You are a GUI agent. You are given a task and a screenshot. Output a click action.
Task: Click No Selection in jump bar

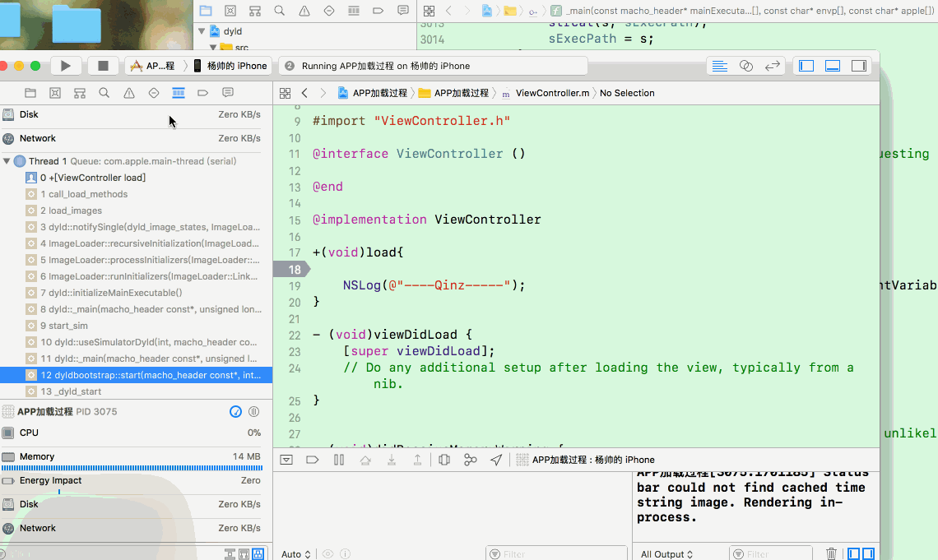click(627, 93)
